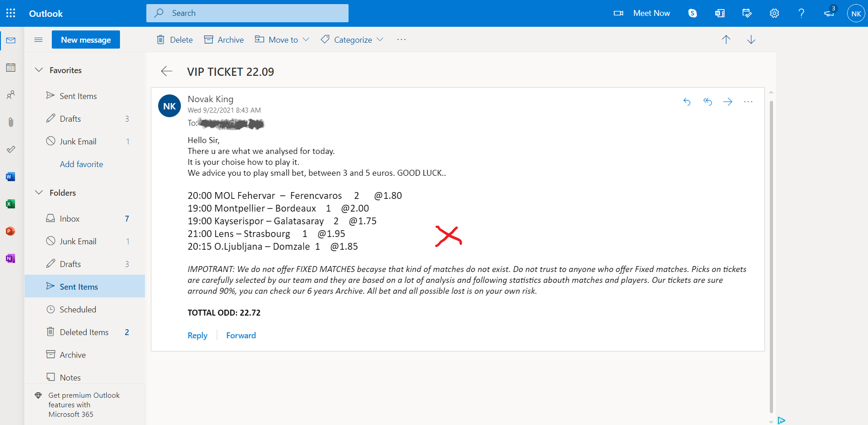868x425 pixels.
Task: Open the Calendar icon in left rail
Action: [x=11, y=68]
